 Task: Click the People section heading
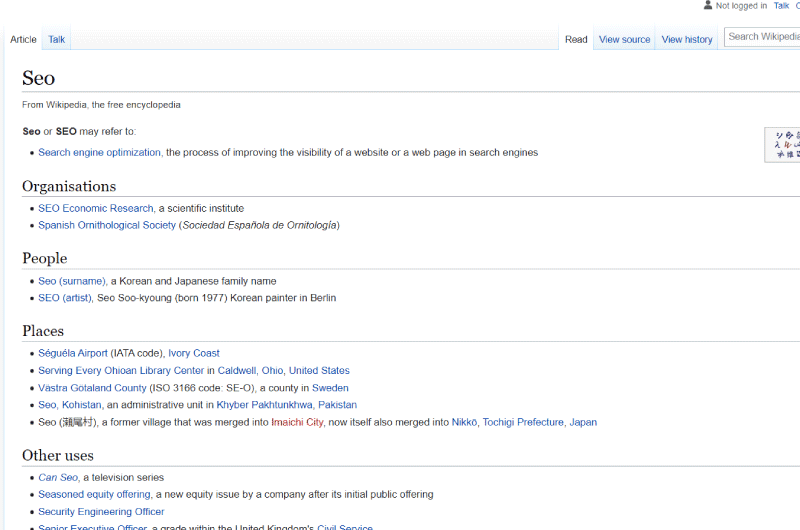coord(44,258)
